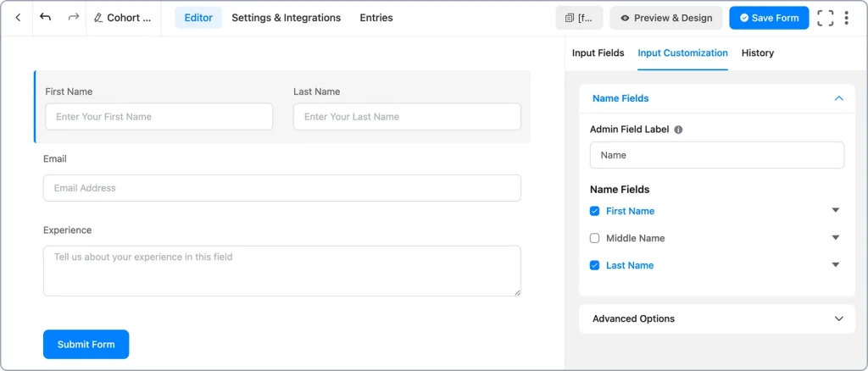Collapse the Name Fields section
This screenshot has width=868, height=371.
838,98
